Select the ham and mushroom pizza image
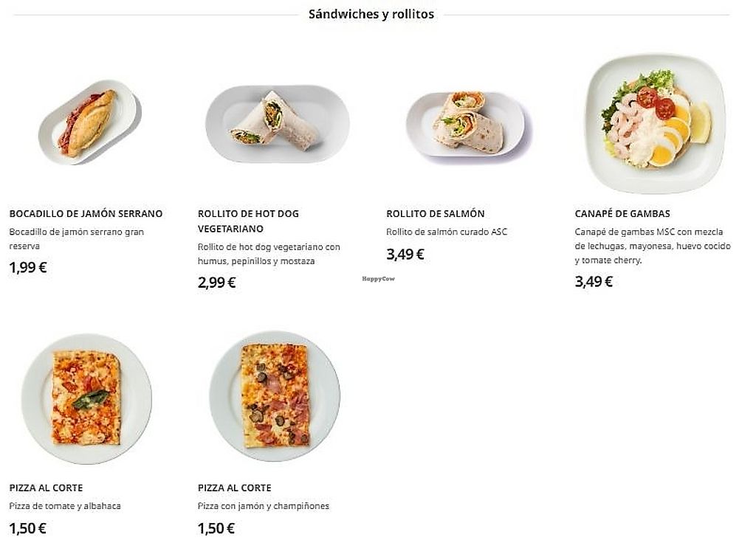 point(275,397)
